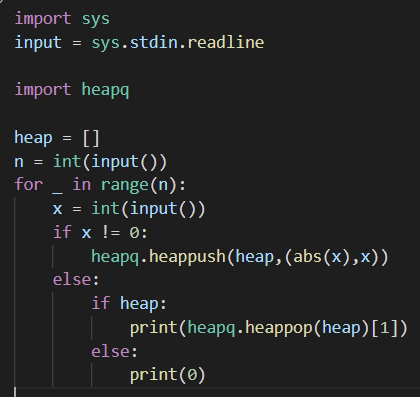Image resolution: width=420 pixels, height=397 pixels.
Task: Click the line "import sys"
Action: (62, 19)
